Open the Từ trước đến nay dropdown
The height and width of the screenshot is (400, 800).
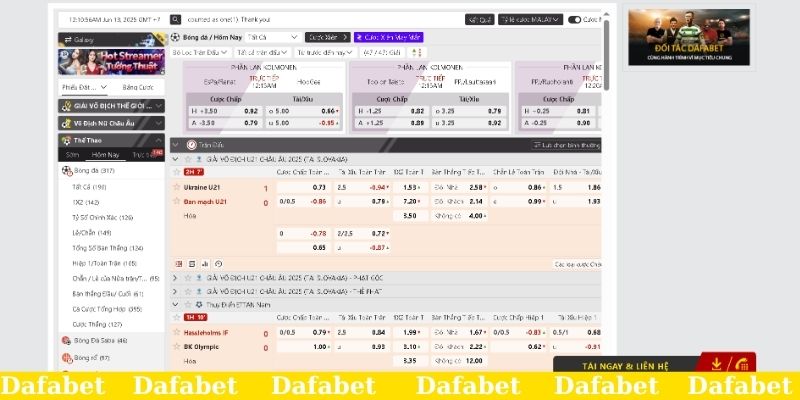click(x=326, y=53)
